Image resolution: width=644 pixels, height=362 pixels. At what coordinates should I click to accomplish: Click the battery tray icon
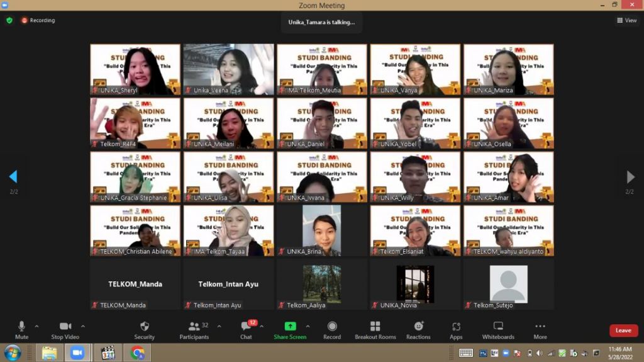pos(530,353)
